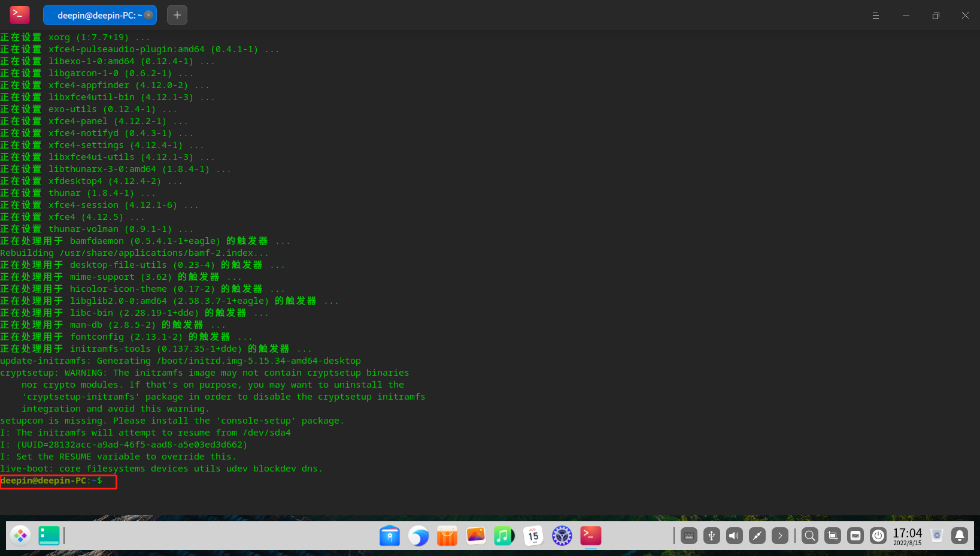Image resolution: width=980 pixels, height=556 pixels.
Task: Open the file manager from dock
Action: (x=390, y=536)
